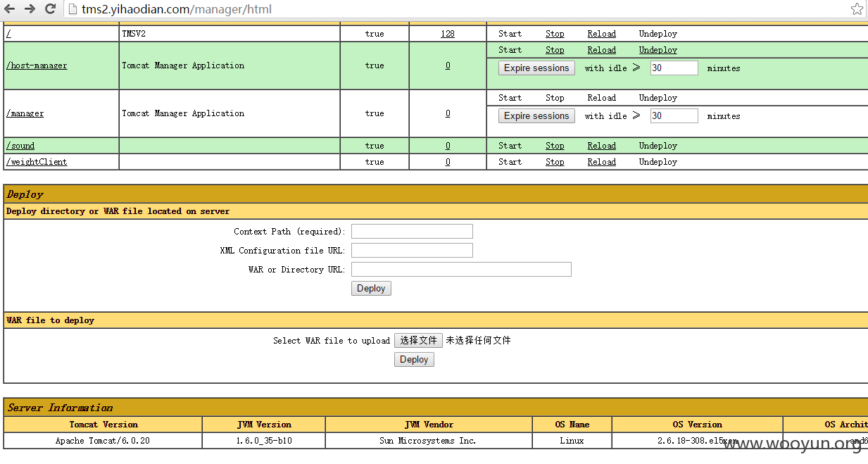Viewport: 868px width, 464px height.
Task: View the sessions count for /host-manager
Action: [x=448, y=65]
